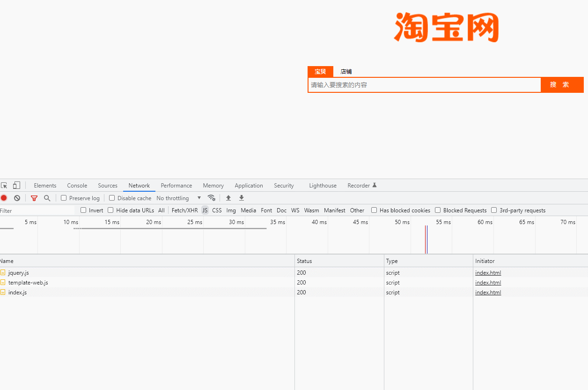
Task: Switch to the Memory tab
Action: click(x=213, y=186)
